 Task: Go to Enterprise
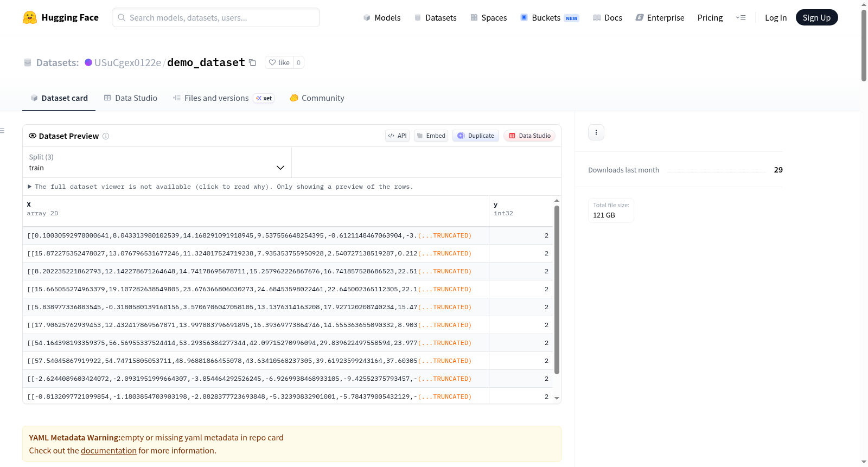660,17
